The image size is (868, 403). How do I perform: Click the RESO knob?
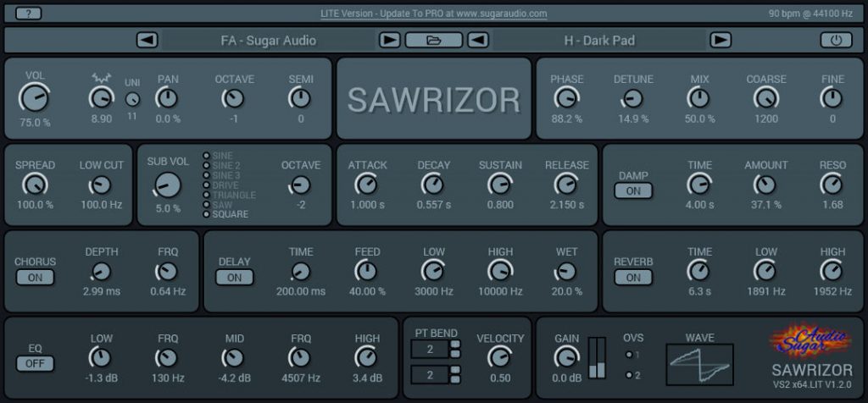pos(832,185)
